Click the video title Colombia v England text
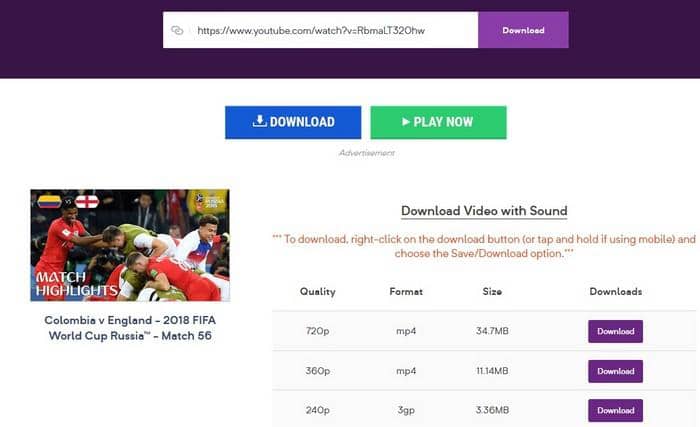 pyautogui.click(x=130, y=328)
